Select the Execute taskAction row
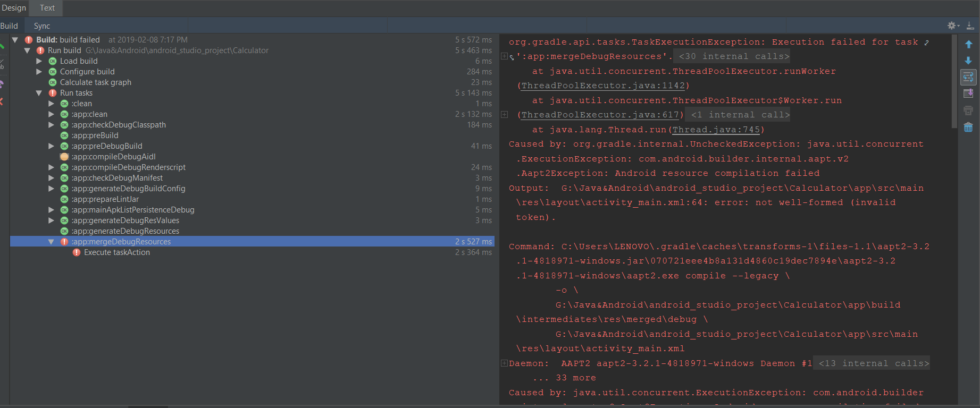Viewport: 980px width, 408px height. pos(253,252)
